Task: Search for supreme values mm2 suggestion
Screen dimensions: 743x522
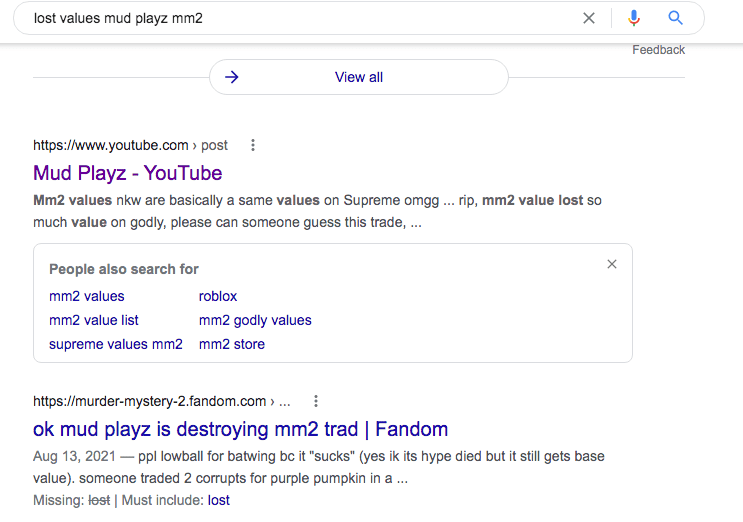Action: 116,344
